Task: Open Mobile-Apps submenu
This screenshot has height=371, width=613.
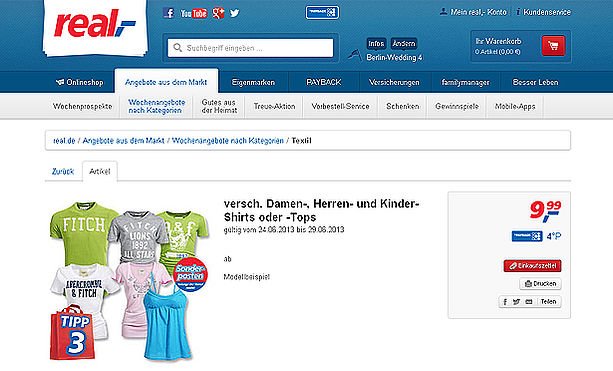Action: click(x=515, y=106)
